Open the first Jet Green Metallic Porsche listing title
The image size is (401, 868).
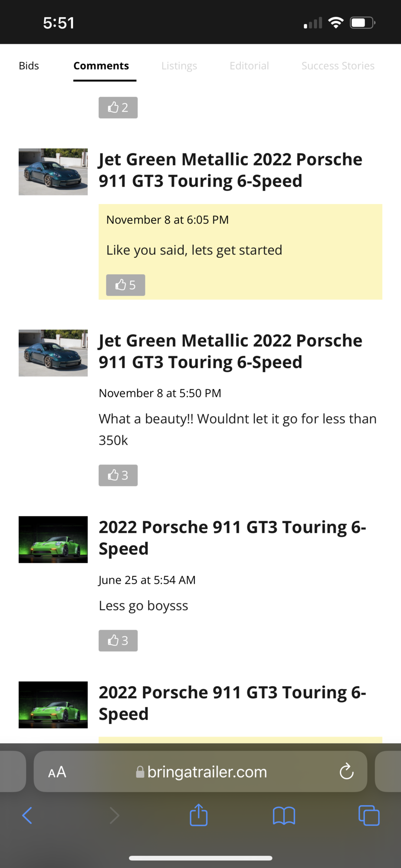[230, 170]
